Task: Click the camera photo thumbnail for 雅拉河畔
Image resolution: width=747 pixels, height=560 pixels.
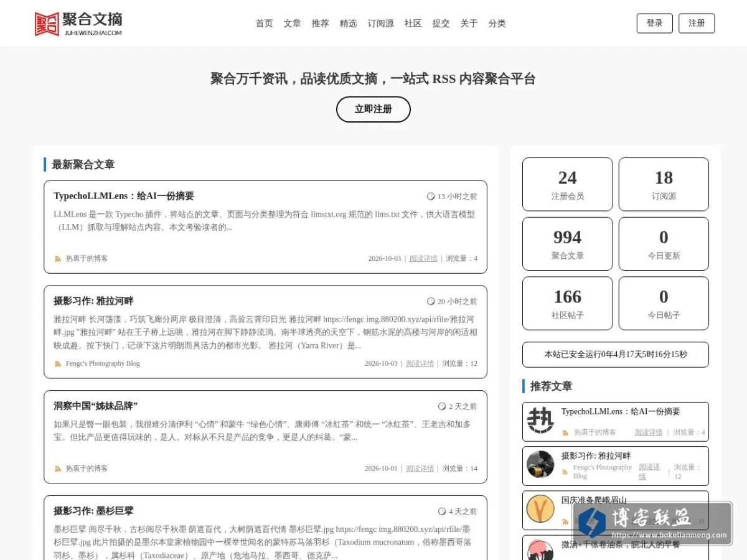Action: click(x=540, y=464)
